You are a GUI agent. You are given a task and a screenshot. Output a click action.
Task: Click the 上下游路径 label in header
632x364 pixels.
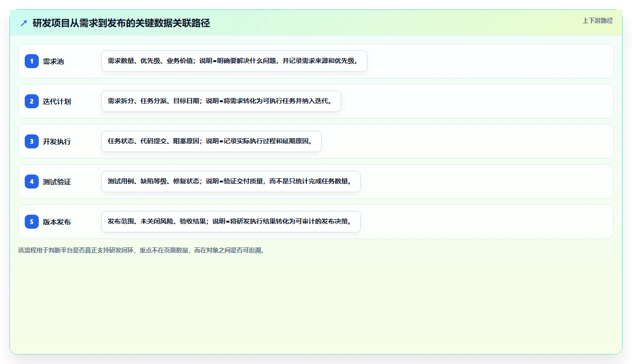pos(597,21)
